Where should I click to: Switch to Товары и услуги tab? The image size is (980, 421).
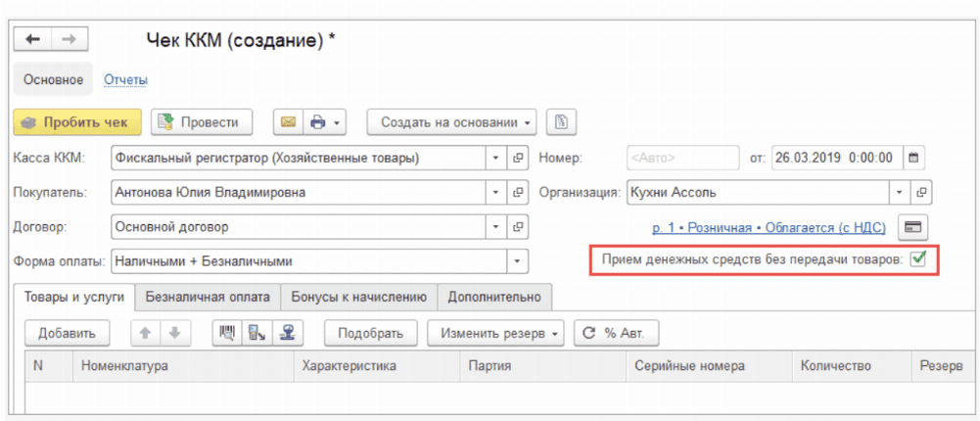[74, 297]
